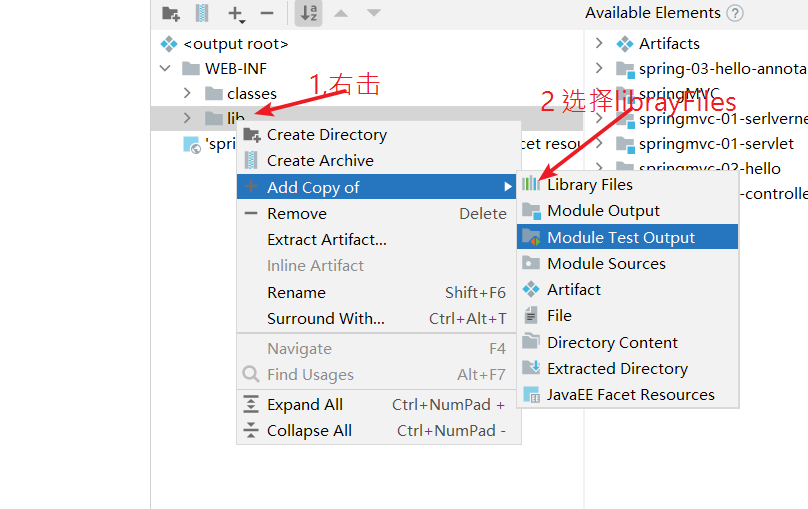Image resolution: width=808 pixels, height=509 pixels.
Task: Click the Library Files bars icon
Action: click(530, 184)
